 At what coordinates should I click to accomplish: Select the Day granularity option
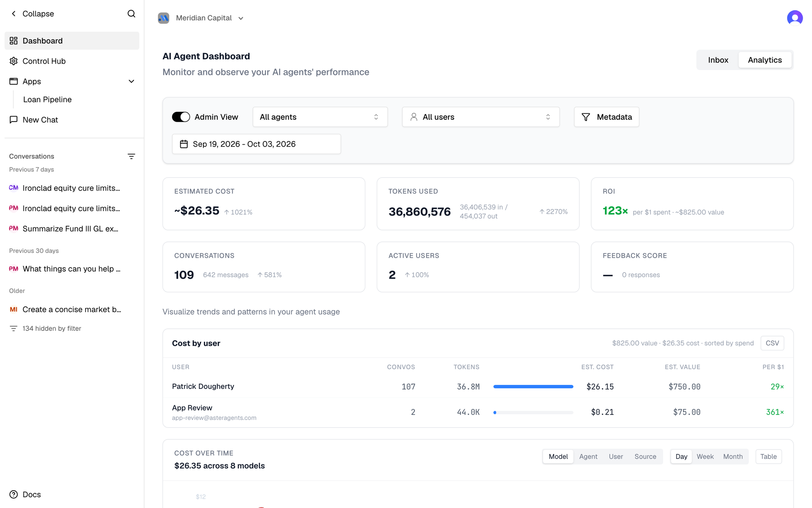(x=681, y=456)
